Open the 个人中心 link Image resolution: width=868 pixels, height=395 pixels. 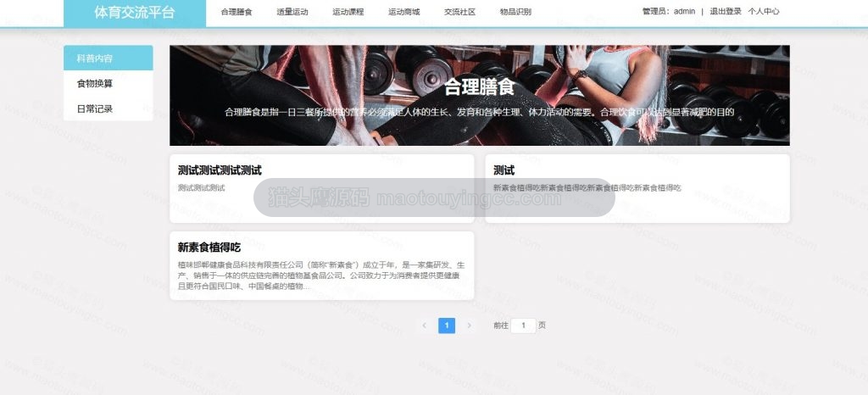point(764,11)
